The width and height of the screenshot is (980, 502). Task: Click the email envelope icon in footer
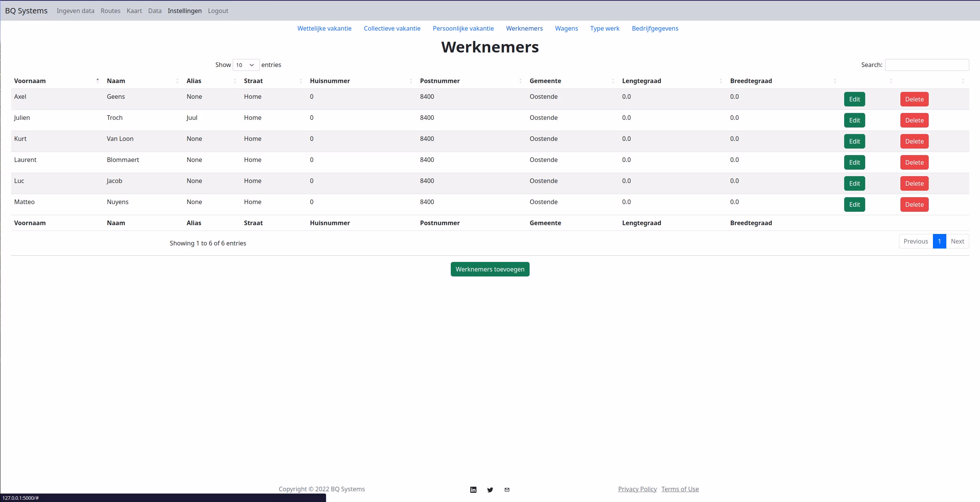[x=507, y=489]
